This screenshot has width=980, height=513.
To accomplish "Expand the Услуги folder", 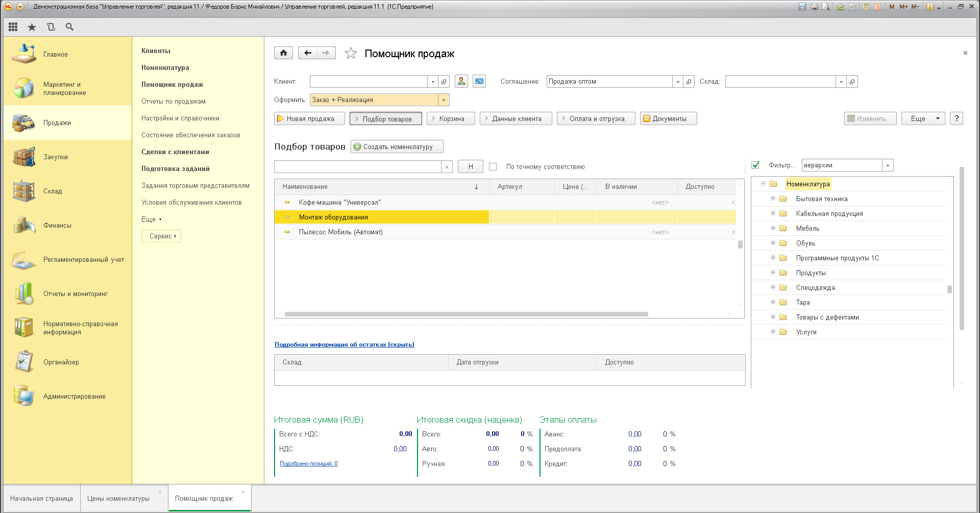I will click(773, 332).
